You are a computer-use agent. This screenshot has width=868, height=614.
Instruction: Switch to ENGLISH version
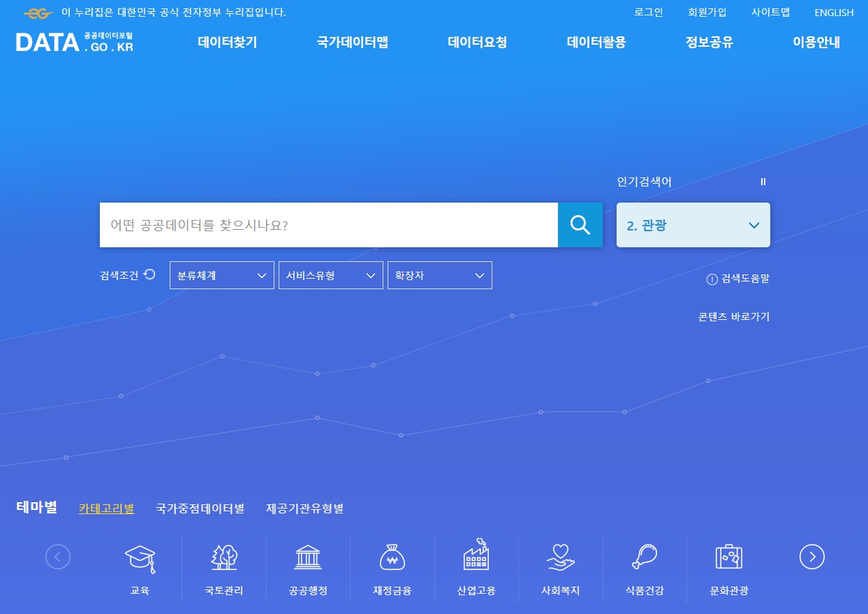[834, 12]
